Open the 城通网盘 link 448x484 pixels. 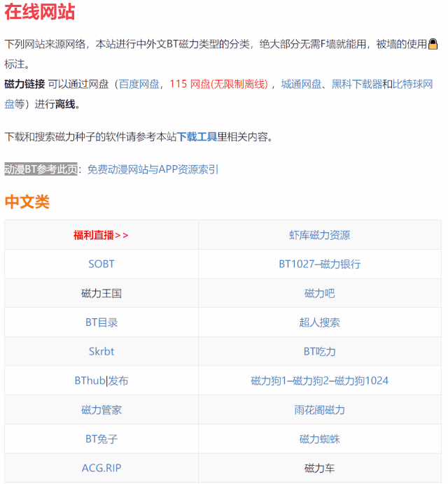(x=301, y=84)
